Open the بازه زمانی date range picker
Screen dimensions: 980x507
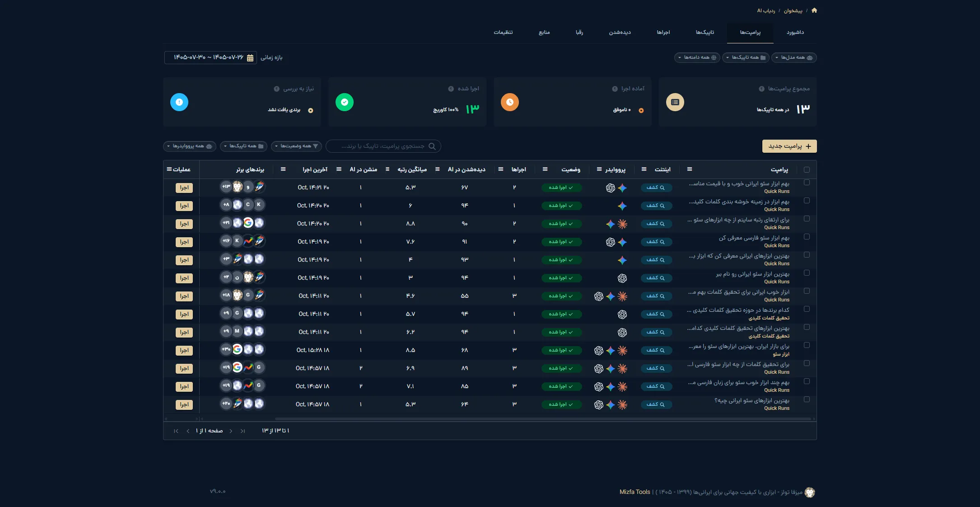210,58
